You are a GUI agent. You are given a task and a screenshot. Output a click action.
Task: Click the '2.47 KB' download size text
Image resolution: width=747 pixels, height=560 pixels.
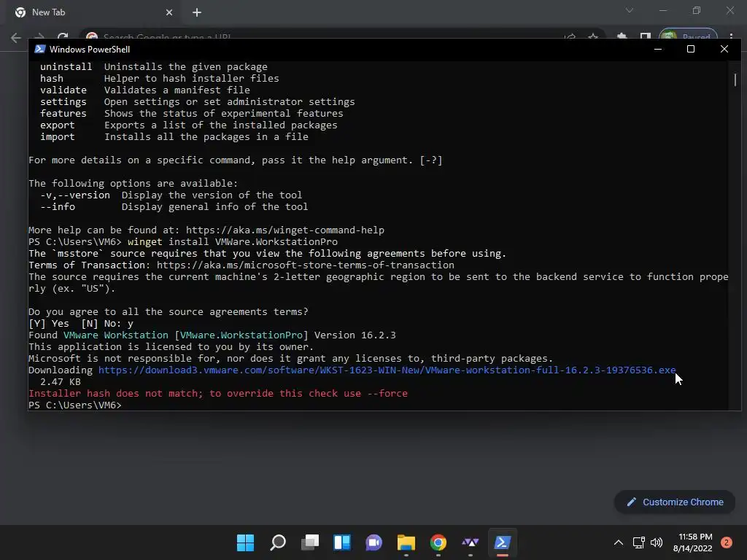tap(61, 382)
